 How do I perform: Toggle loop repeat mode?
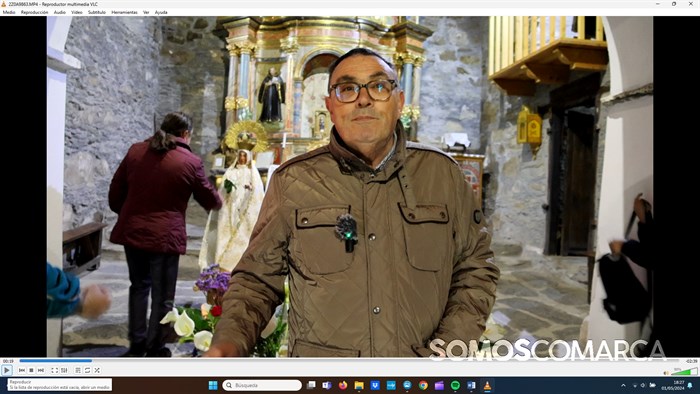pos(88,370)
